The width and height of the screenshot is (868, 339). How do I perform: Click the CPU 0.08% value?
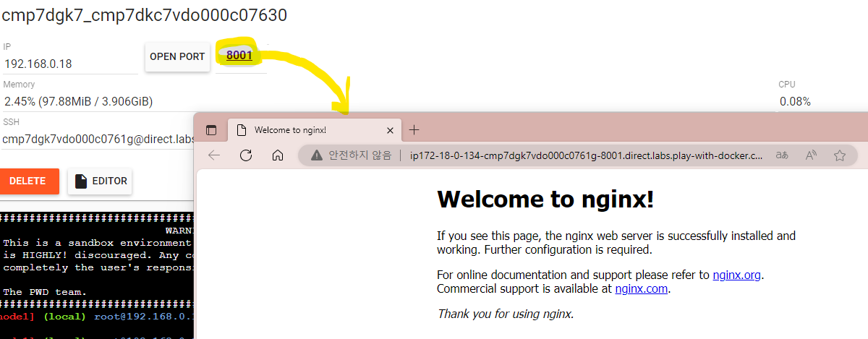click(795, 101)
